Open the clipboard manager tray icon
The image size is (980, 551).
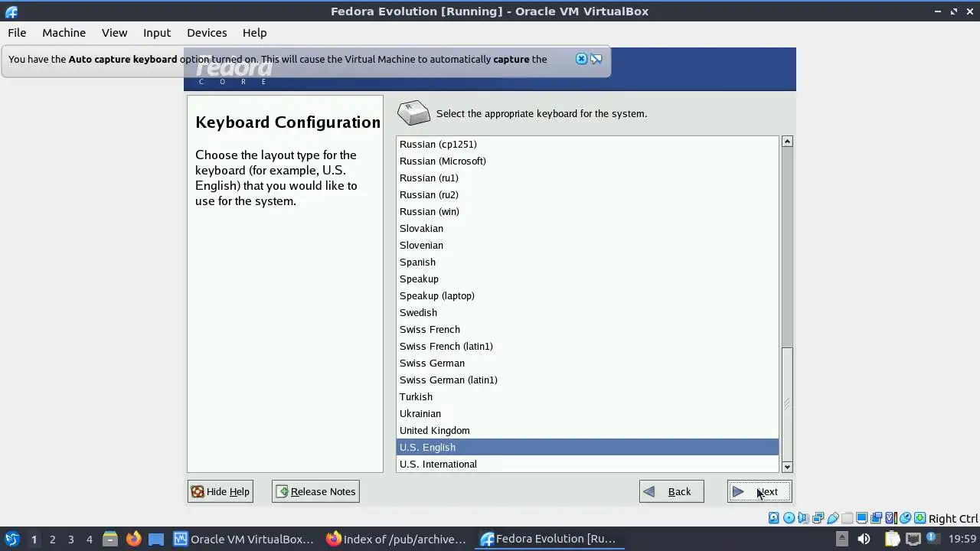click(x=893, y=539)
